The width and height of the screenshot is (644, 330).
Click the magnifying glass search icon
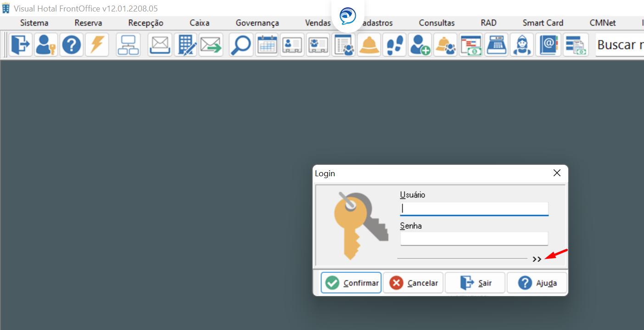241,45
